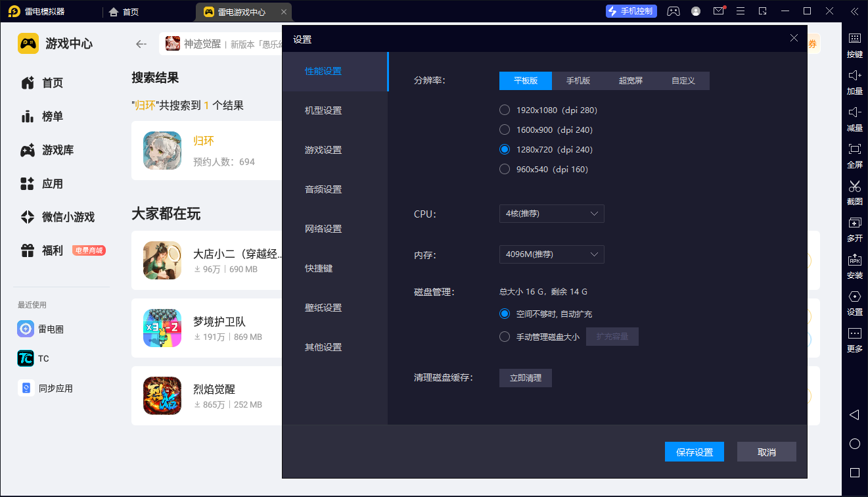This screenshot has height=497, width=868.
Task: Select the 超宽屏 resolution tab
Action: click(x=631, y=81)
